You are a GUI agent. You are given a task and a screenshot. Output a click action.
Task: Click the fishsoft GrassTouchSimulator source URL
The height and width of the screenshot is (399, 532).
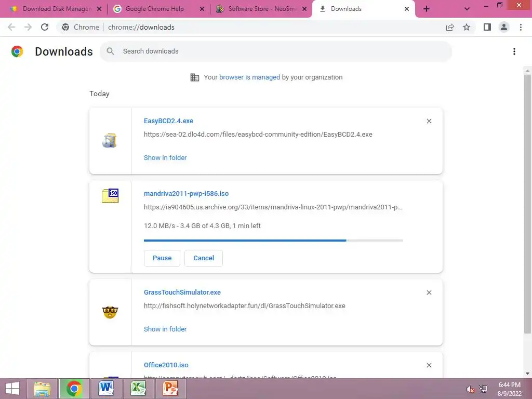pos(244,305)
